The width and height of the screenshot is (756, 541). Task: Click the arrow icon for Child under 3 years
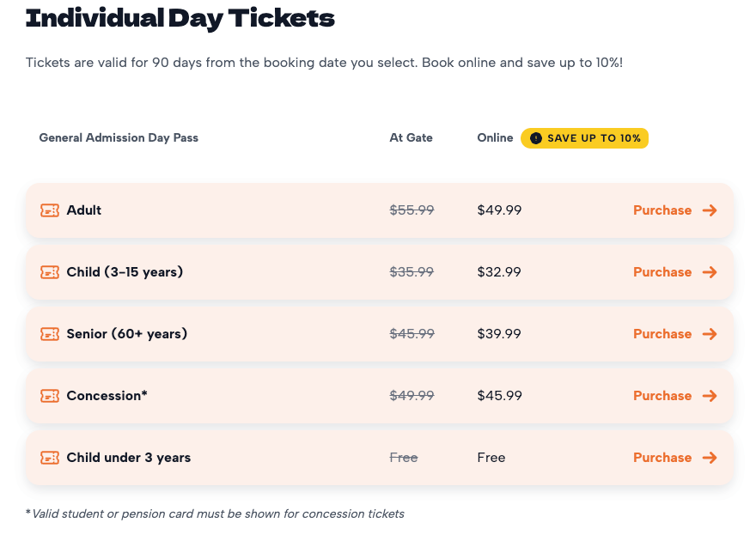tap(710, 458)
